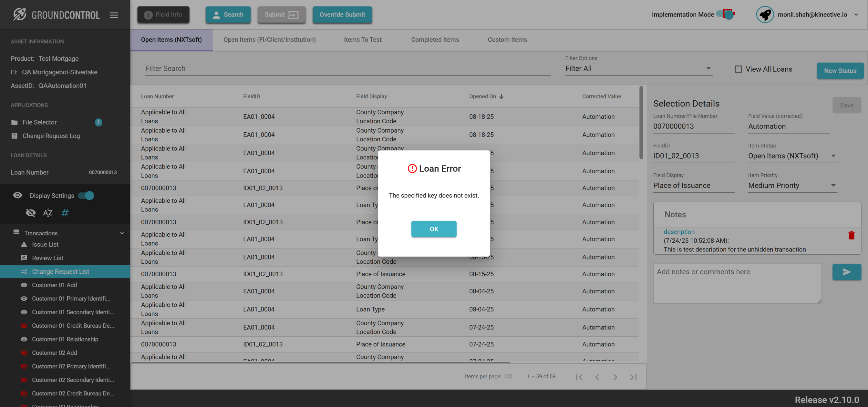Image resolution: width=868 pixels, height=407 pixels.
Task: Click the Add notes or comments field
Action: tap(737, 283)
